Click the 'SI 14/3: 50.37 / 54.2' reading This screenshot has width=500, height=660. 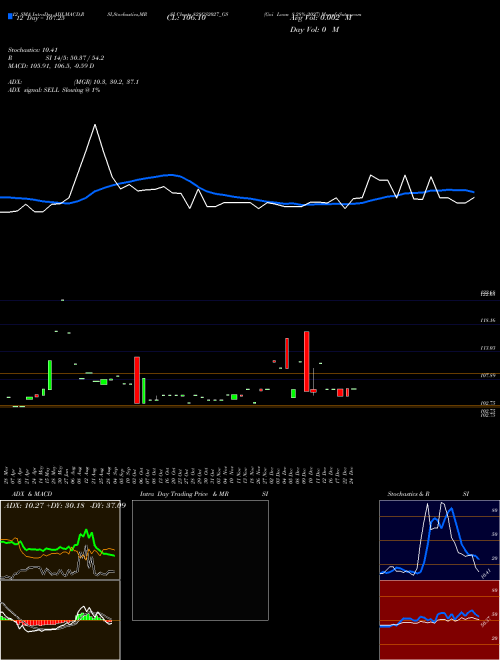(x=75, y=58)
